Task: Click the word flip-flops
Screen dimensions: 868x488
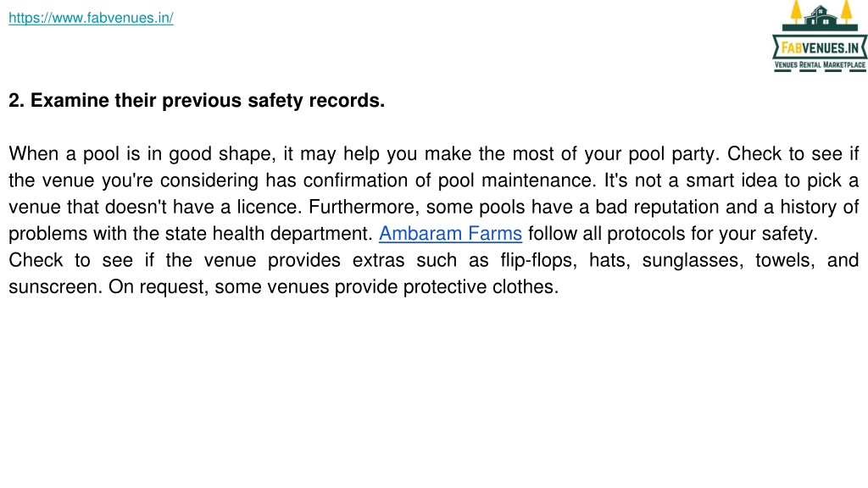Action: coord(538,260)
